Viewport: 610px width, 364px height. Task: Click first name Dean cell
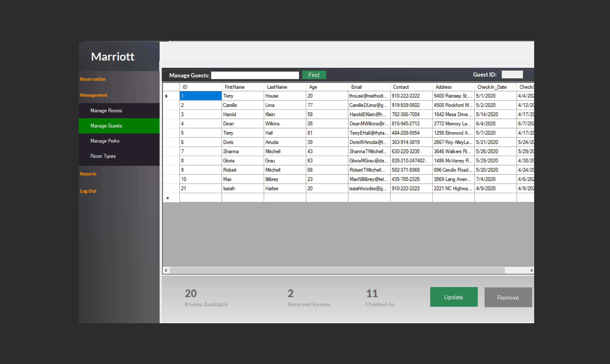pyautogui.click(x=243, y=124)
